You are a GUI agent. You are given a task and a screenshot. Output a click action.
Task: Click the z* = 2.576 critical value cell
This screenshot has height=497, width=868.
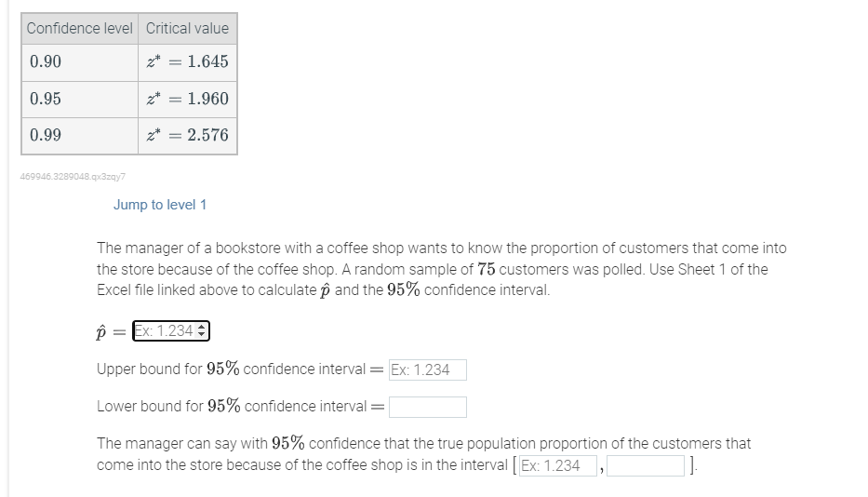(x=188, y=136)
